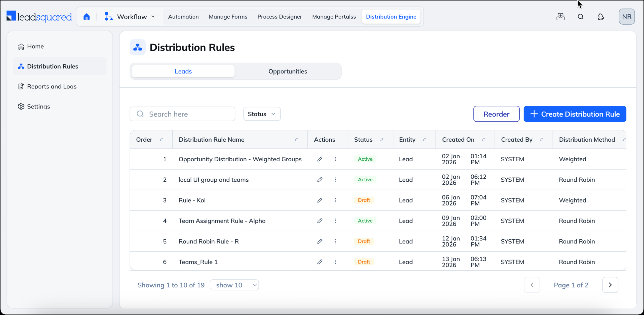
Task: Open the Process Designer menu item
Action: pos(279,17)
